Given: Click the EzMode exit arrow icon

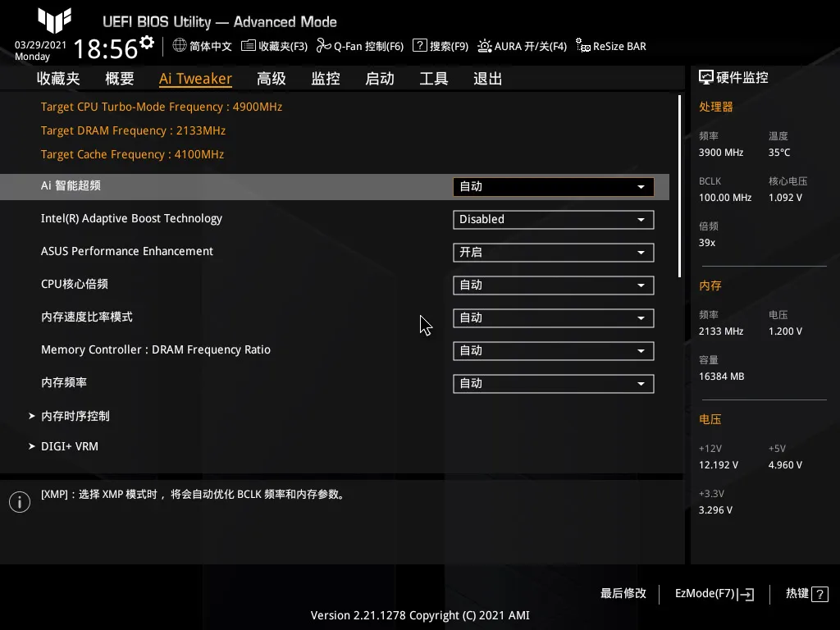Looking at the screenshot, I should [746, 594].
